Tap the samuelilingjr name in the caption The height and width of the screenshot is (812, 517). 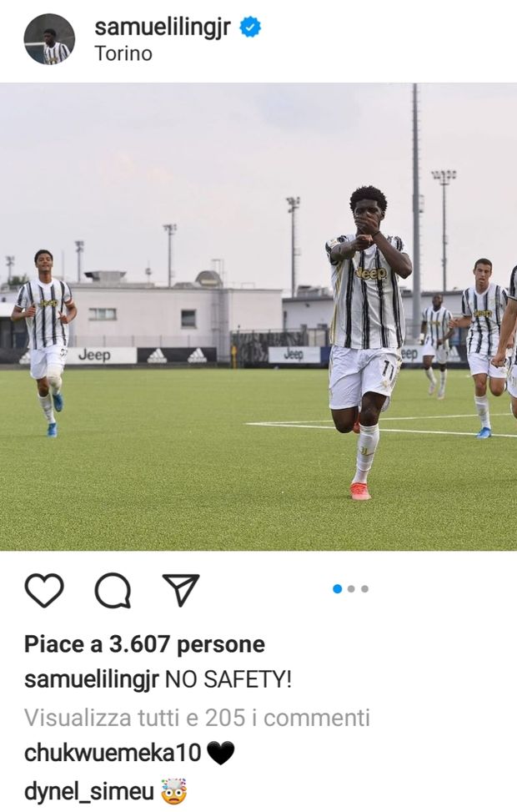(x=91, y=680)
